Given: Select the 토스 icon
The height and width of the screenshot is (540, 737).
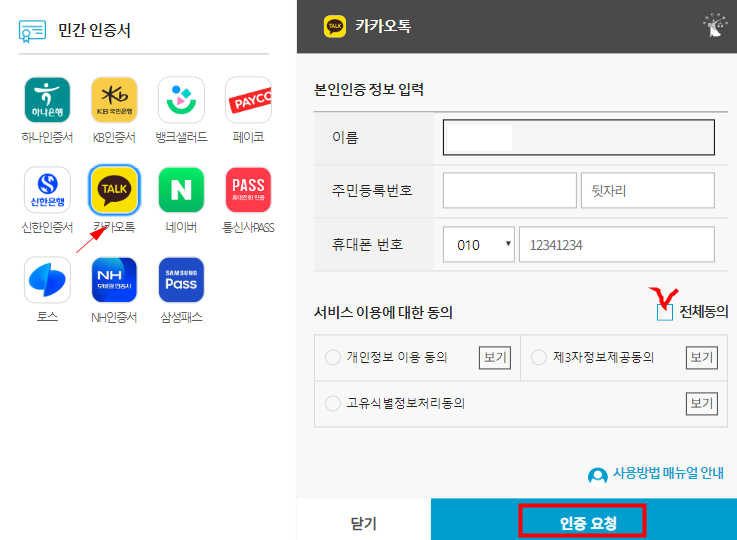Looking at the screenshot, I should click(47, 280).
